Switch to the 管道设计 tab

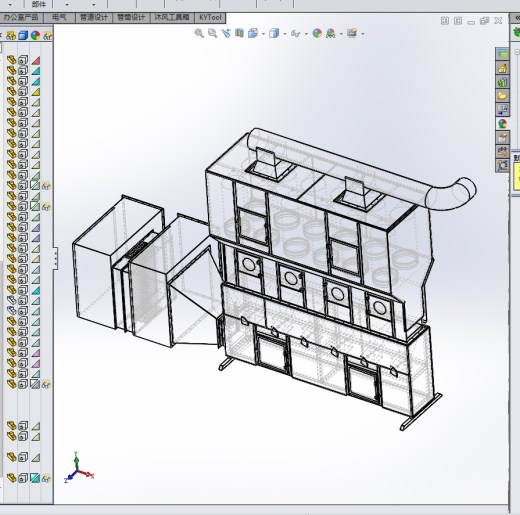coord(94,18)
